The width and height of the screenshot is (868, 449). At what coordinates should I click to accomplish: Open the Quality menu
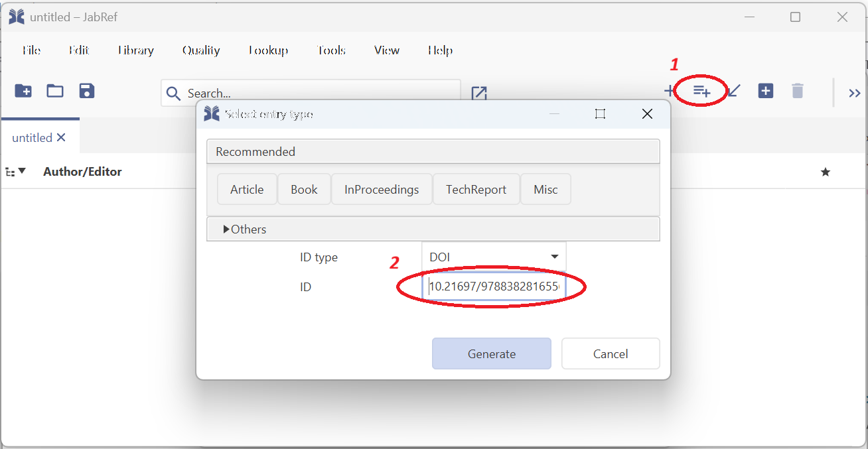click(201, 50)
